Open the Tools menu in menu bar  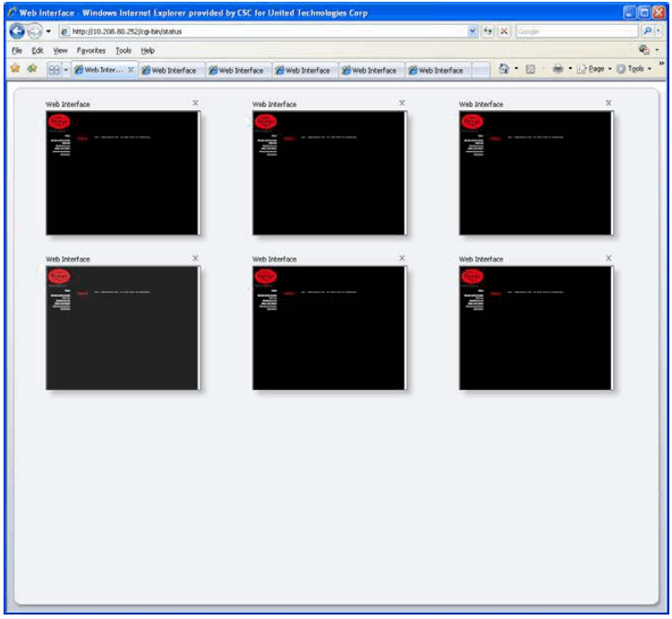[123, 51]
